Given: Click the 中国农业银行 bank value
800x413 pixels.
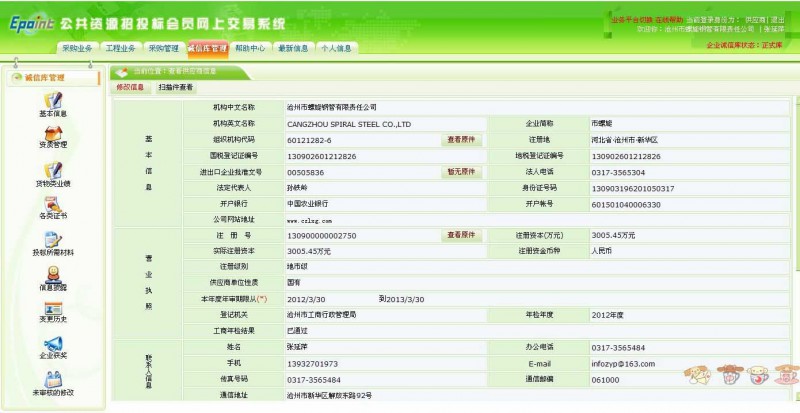Looking at the screenshot, I should 307,204.
